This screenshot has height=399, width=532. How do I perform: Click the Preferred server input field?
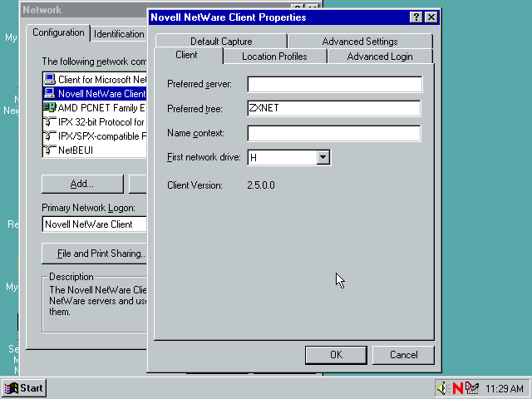click(334, 84)
